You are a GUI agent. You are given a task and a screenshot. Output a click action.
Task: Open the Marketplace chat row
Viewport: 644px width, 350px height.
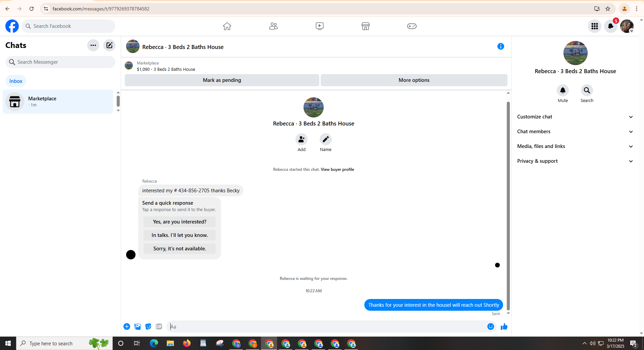click(x=58, y=102)
